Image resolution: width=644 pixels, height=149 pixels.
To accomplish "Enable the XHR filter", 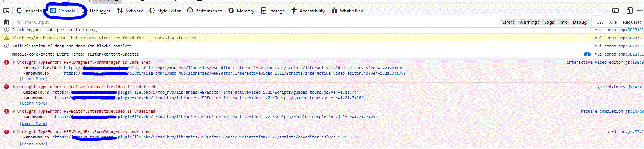I will (613, 22).
